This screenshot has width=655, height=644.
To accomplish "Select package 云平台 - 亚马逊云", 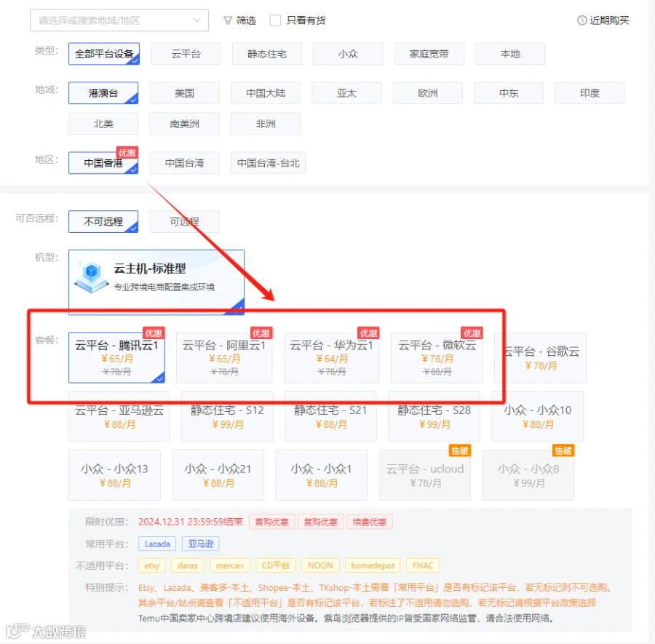I will [119, 416].
